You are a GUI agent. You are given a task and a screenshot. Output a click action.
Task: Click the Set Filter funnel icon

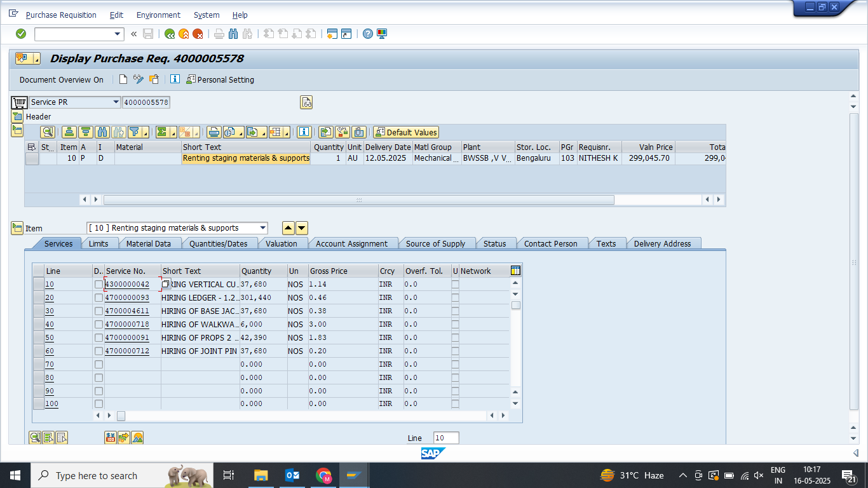click(x=135, y=132)
